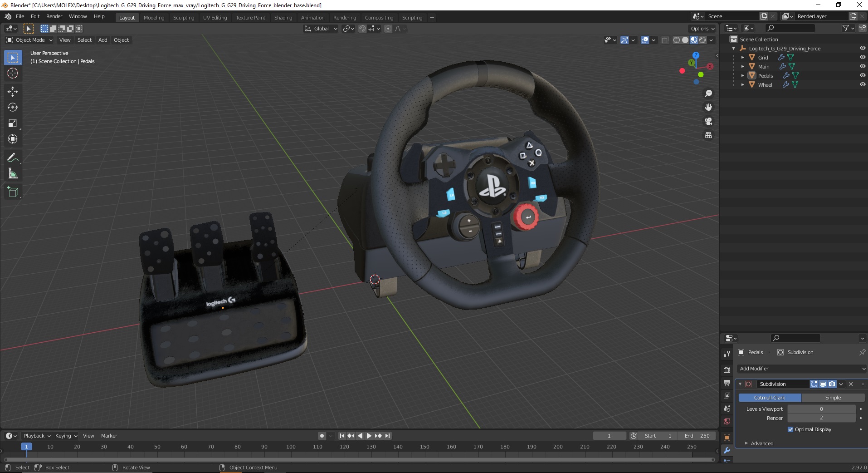Open the Object properties tab
Viewport: 868px width, 473px height.
(727, 438)
